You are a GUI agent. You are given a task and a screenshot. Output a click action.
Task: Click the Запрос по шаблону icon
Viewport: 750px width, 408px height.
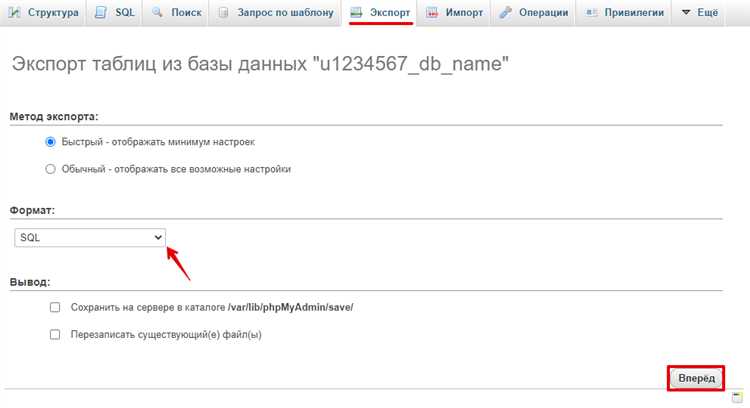[223, 12]
